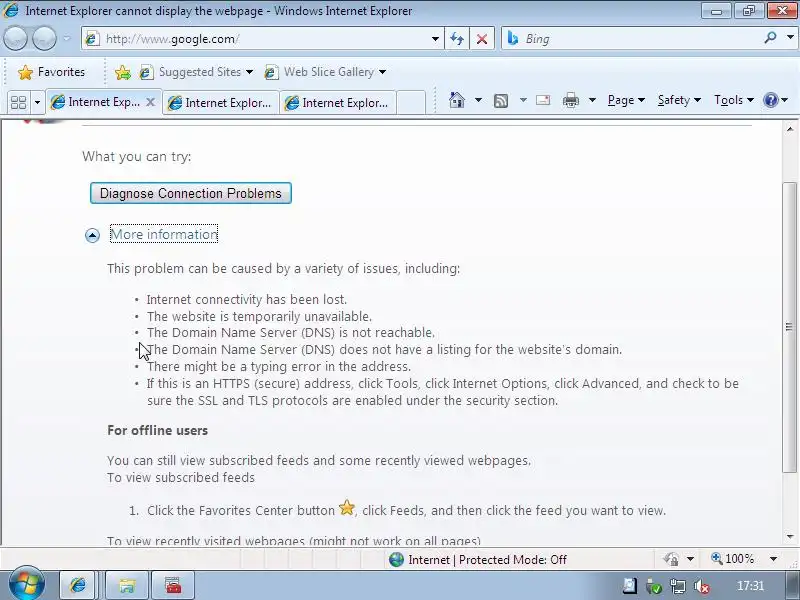The width and height of the screenshot is (800, 600).
Task: Click the 100% zoom level button
Action: point(733,559)
